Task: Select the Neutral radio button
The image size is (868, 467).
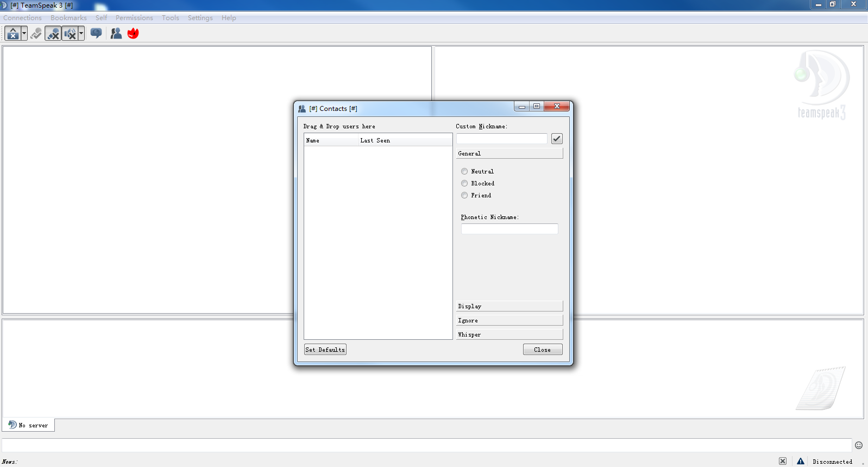Action: 464,171
